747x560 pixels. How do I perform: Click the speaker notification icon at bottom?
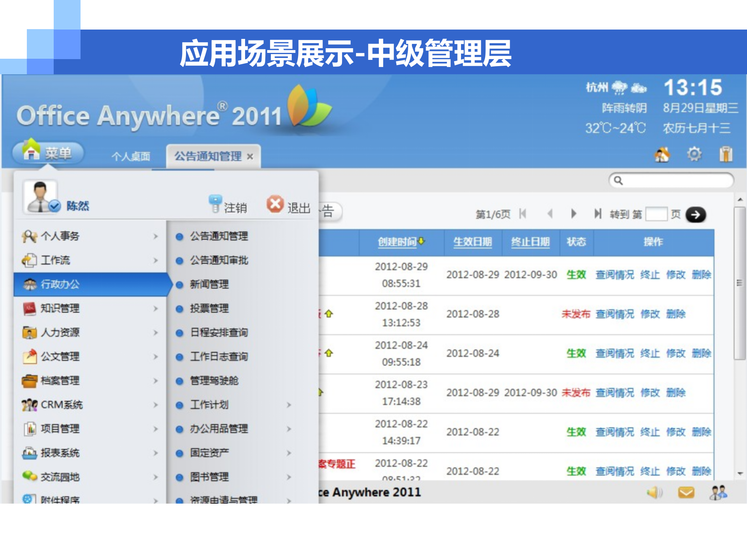(x=654, y=492)
